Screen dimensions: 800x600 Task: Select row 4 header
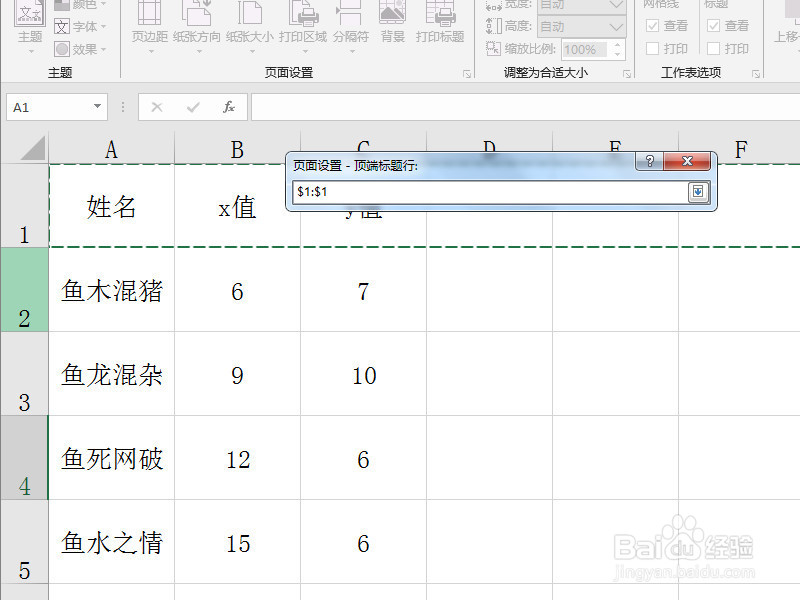coord(24,458)
